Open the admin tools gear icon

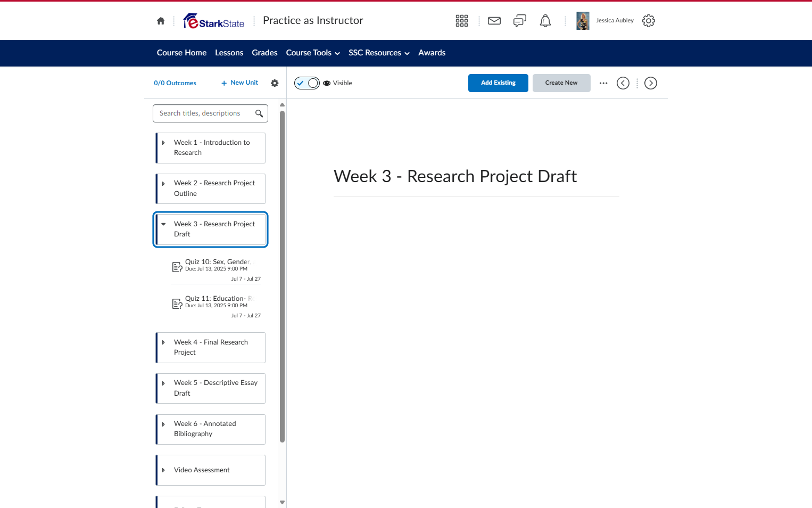649,21
